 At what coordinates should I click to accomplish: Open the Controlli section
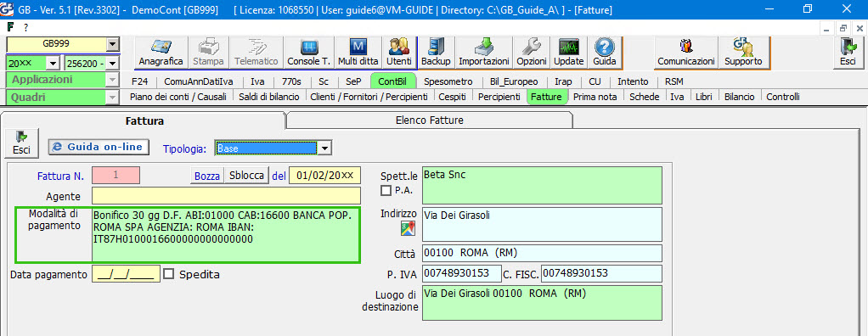[783, 97]
